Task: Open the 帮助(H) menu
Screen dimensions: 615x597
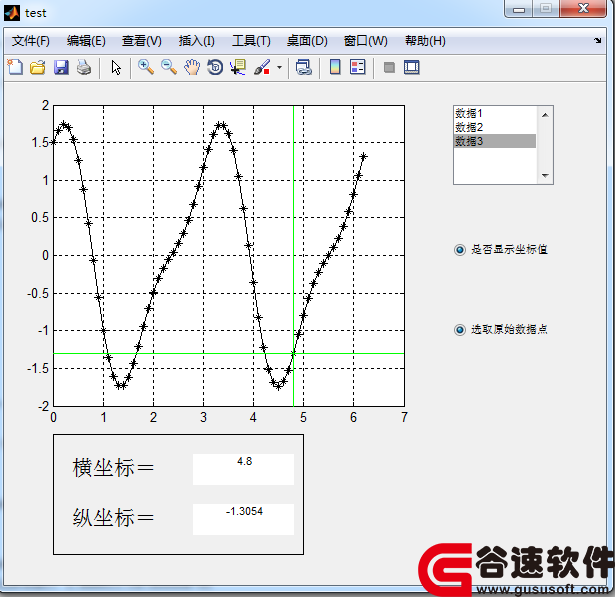Action: [x=425, y=41]
